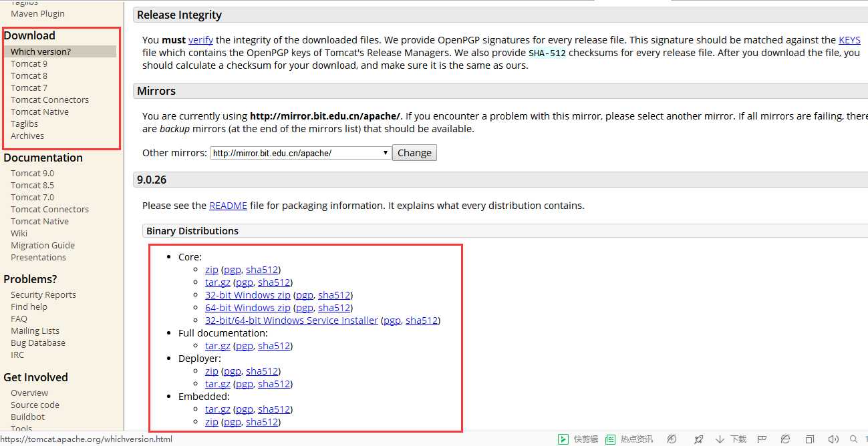Go to Tomcat 7 download page

(x=29, y=87)
